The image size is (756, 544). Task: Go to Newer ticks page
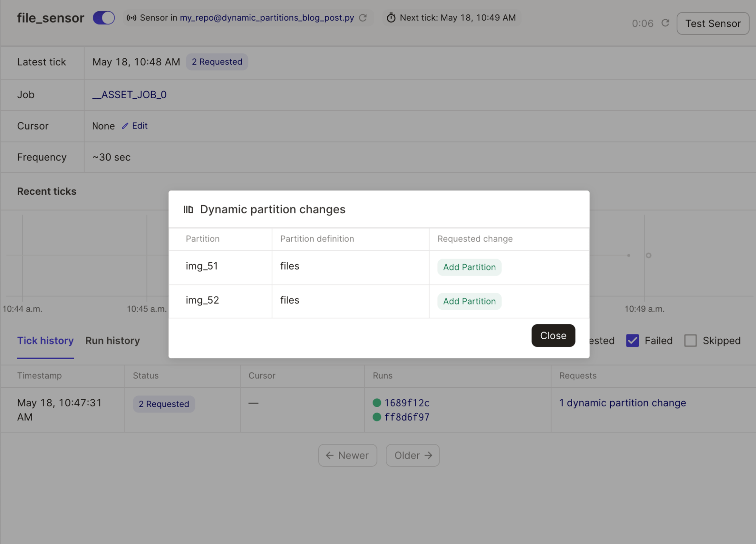347,455
